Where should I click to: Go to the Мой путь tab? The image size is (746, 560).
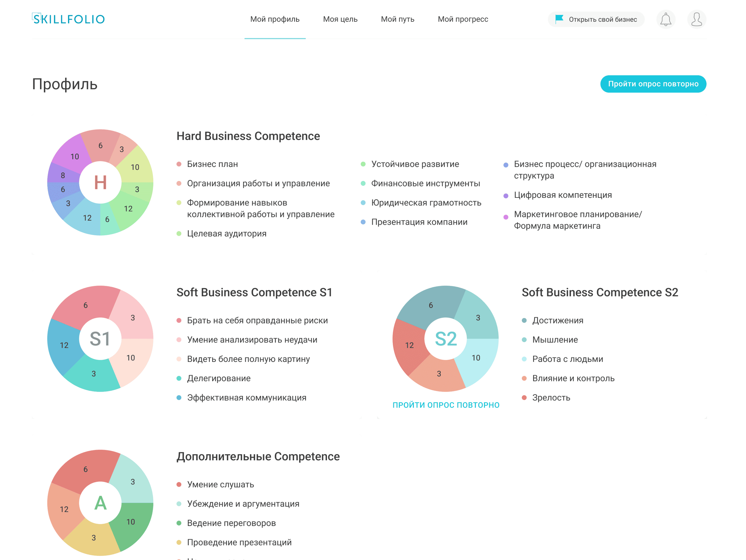pos(398,19)
